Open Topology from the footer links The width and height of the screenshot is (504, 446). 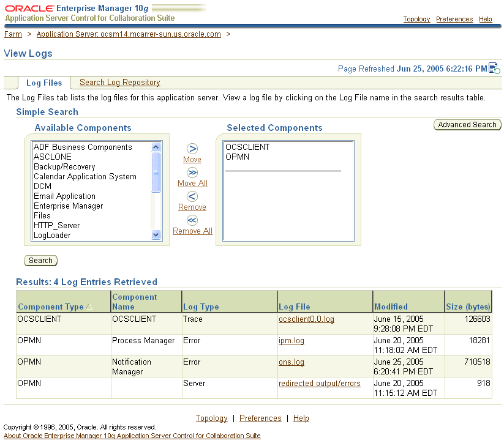click(211, 418)
